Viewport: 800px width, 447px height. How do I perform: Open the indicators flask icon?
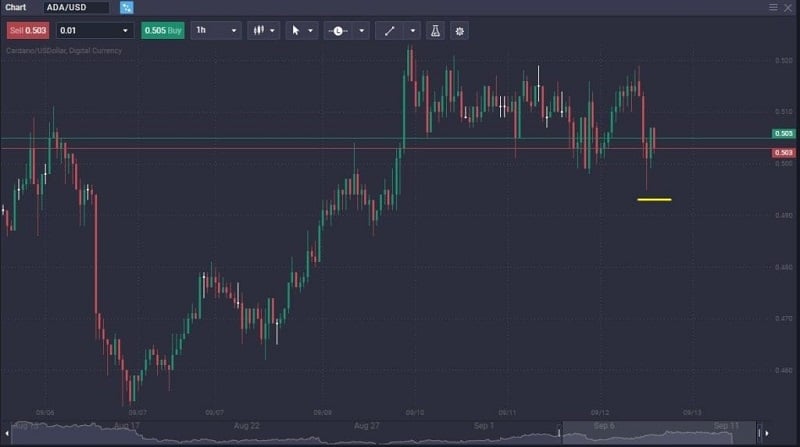click(435, 31)
